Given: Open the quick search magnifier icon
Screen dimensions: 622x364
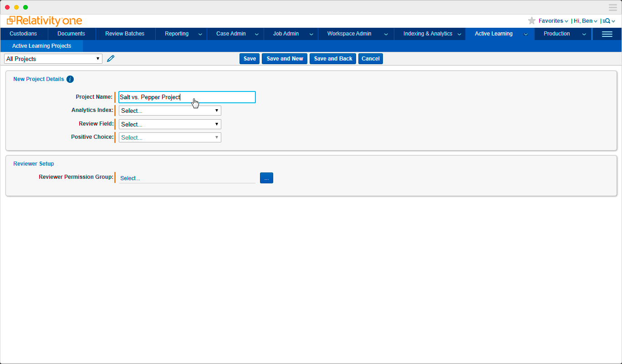Looking at the screenshot, I should (x=606, y=21).
